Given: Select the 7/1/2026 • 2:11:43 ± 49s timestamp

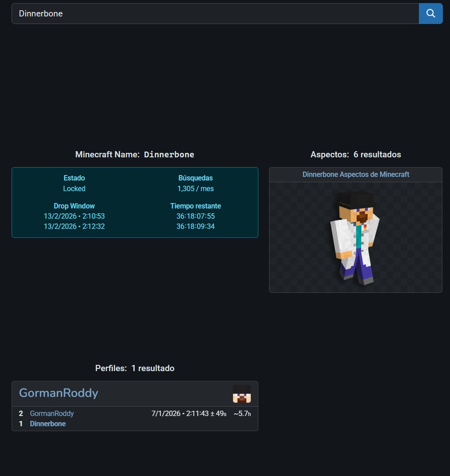Looking at the screenshot, I should pos(189,413).
